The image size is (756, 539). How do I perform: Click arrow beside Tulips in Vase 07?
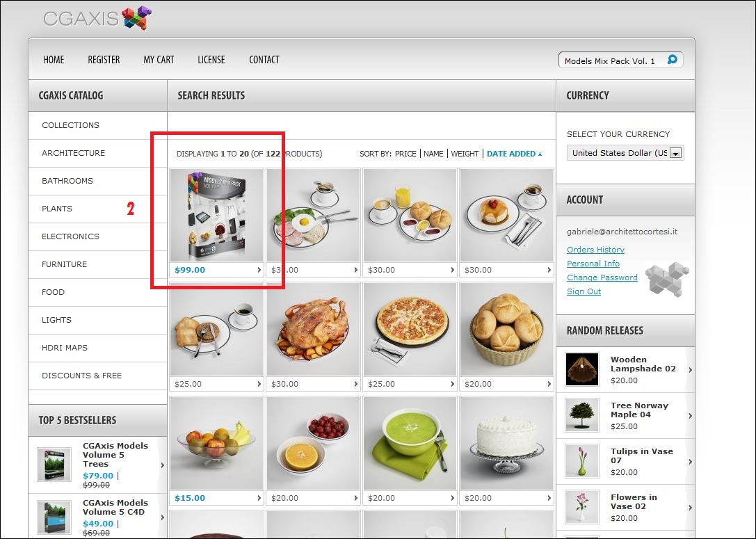tap(691, 462)
